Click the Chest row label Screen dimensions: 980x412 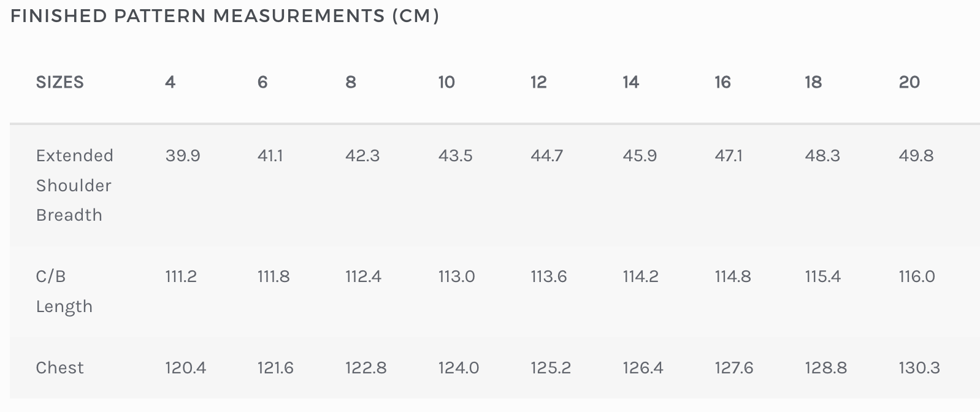coord(59,368)
